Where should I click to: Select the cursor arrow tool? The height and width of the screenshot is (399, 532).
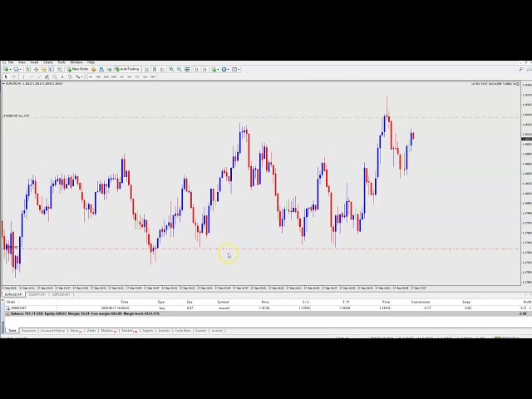tap(6, 76)
